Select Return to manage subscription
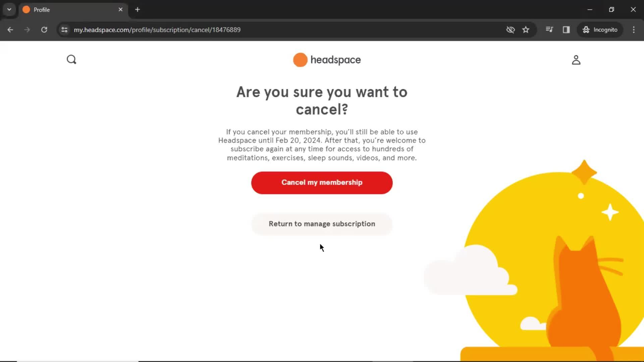Screen dimensions: 644x362 (322, 224)
